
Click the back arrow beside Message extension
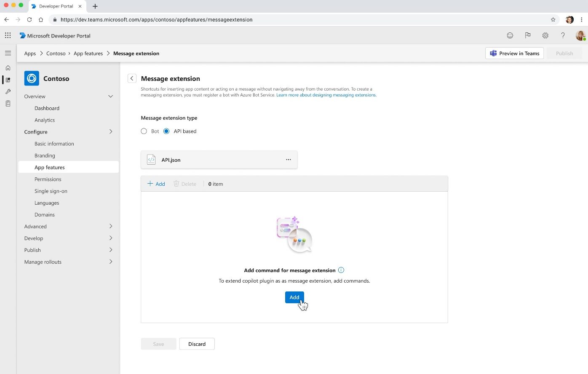point(132,78)
